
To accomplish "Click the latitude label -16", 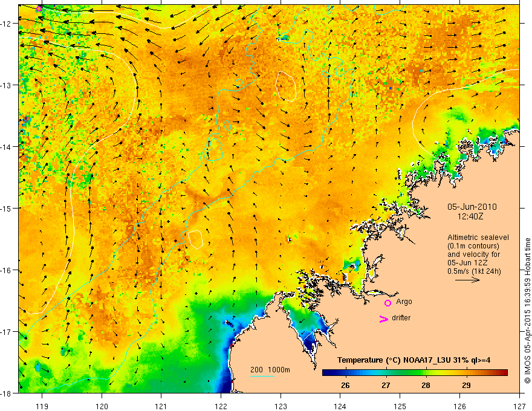I will [x=7, y=270].
